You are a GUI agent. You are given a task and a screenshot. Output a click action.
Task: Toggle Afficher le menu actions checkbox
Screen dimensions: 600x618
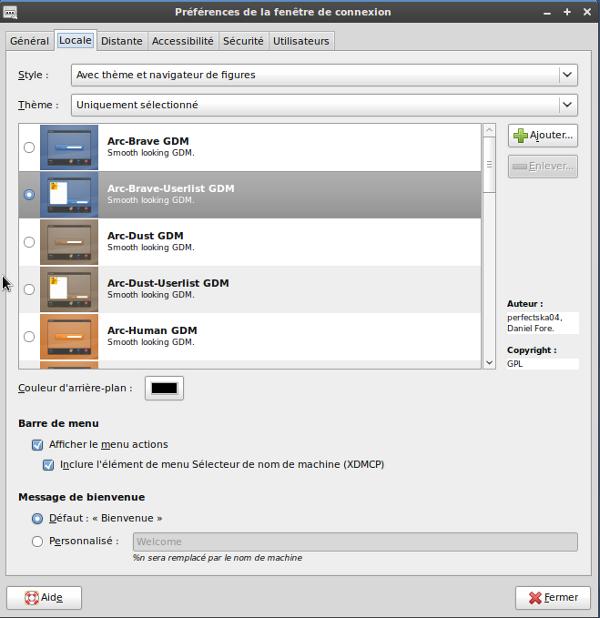click(x=37, y=445)
